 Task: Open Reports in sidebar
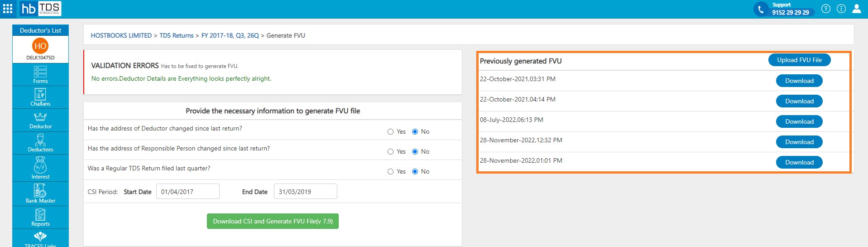click(x=40, y=218)
